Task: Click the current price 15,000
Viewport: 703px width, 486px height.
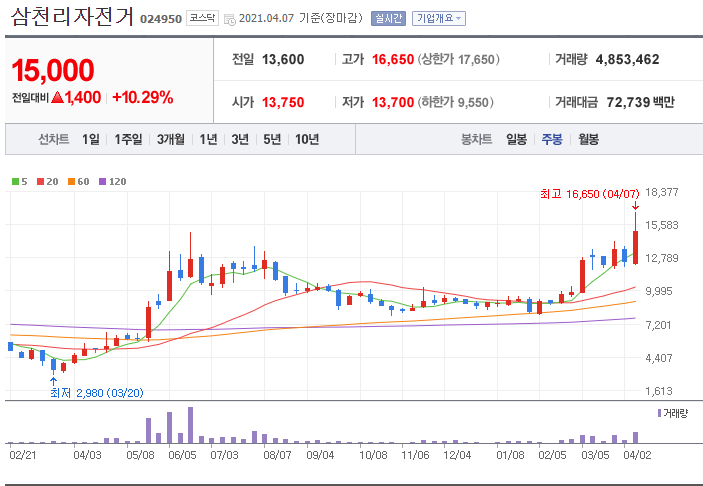Action: pyautogui.click(x=53, y=70)
